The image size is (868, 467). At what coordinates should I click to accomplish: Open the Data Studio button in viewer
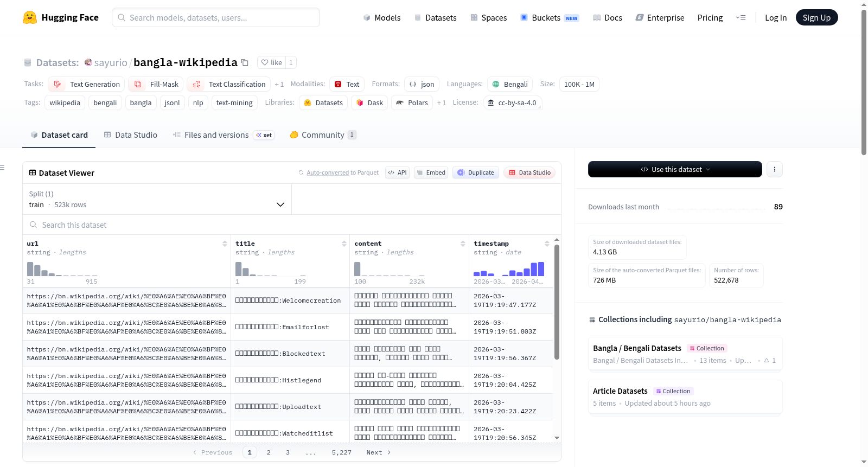[x=529, y=172]
